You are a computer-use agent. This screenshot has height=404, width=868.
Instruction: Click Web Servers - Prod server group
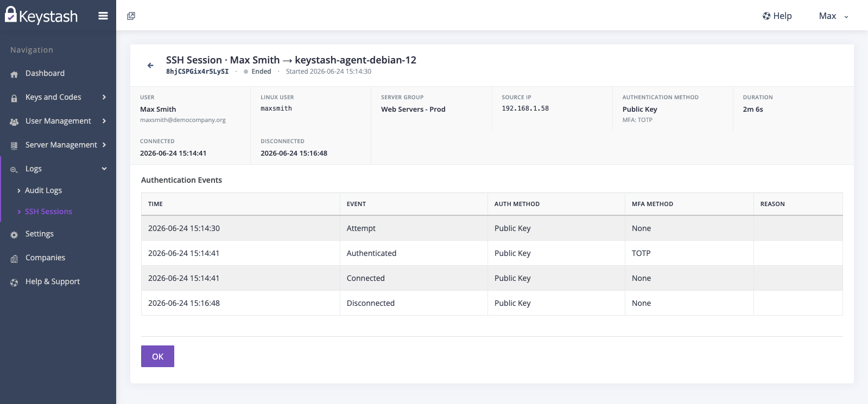[413, 109]
